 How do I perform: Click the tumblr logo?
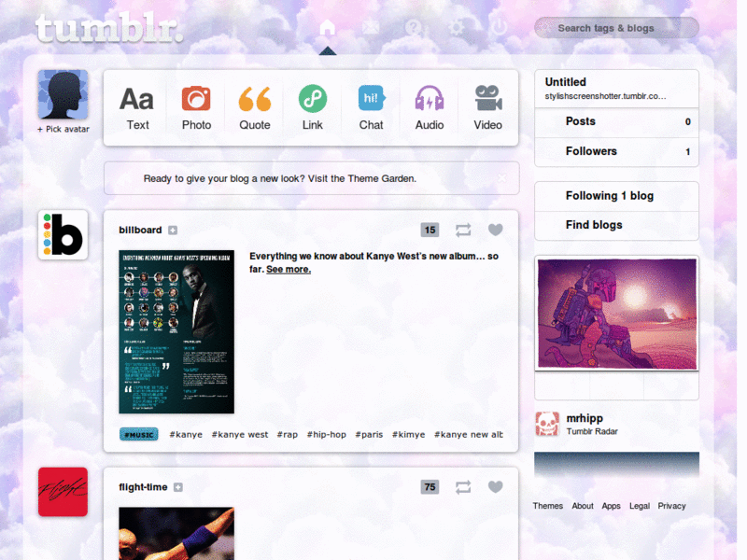pos(109,29)
